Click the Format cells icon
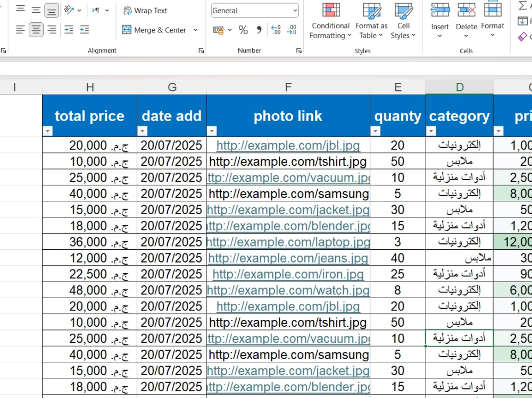 click(x=493, y=10)
